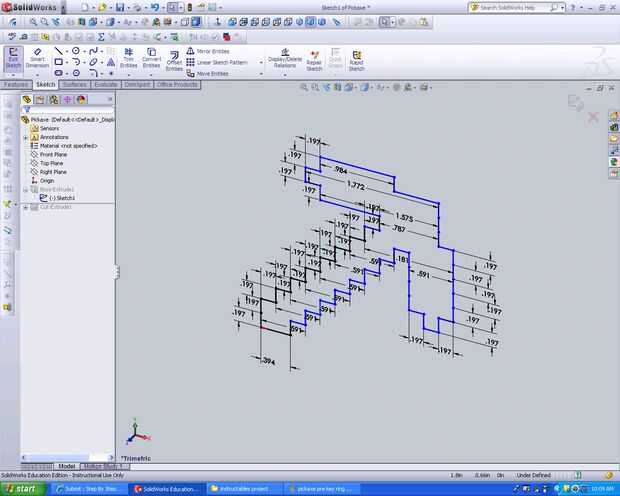Click the Undo icon in title toolbar
Viewport: 620px width, 496px height.
155,7
